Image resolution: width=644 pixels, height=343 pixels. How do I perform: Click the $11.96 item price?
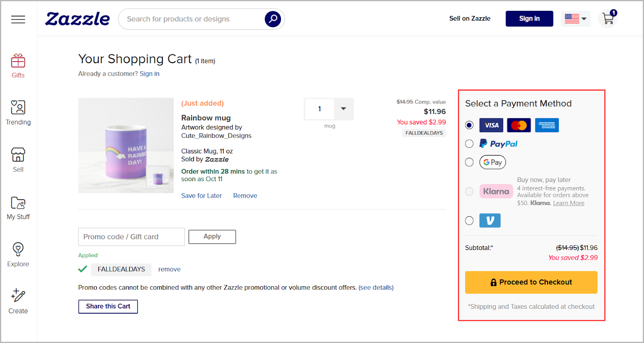pyautogui.click(x=435, y=112)
